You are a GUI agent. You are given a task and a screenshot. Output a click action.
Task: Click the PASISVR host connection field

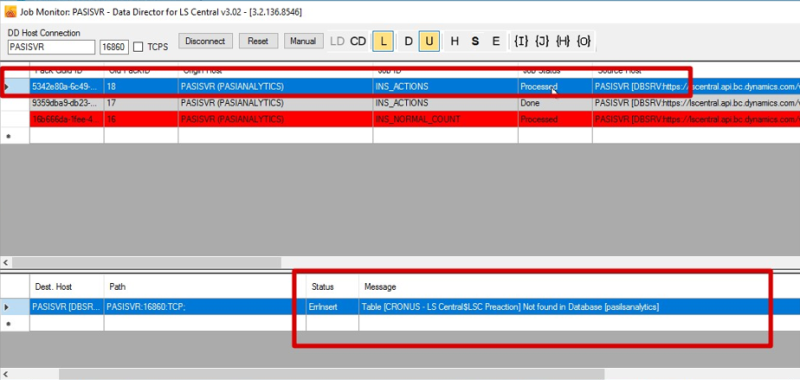(52, 47)
